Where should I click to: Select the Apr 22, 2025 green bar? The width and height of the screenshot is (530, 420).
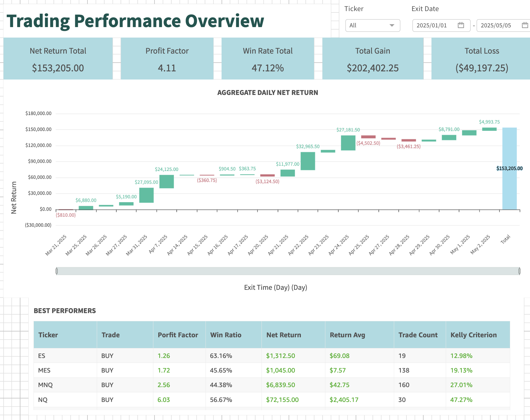308,161
